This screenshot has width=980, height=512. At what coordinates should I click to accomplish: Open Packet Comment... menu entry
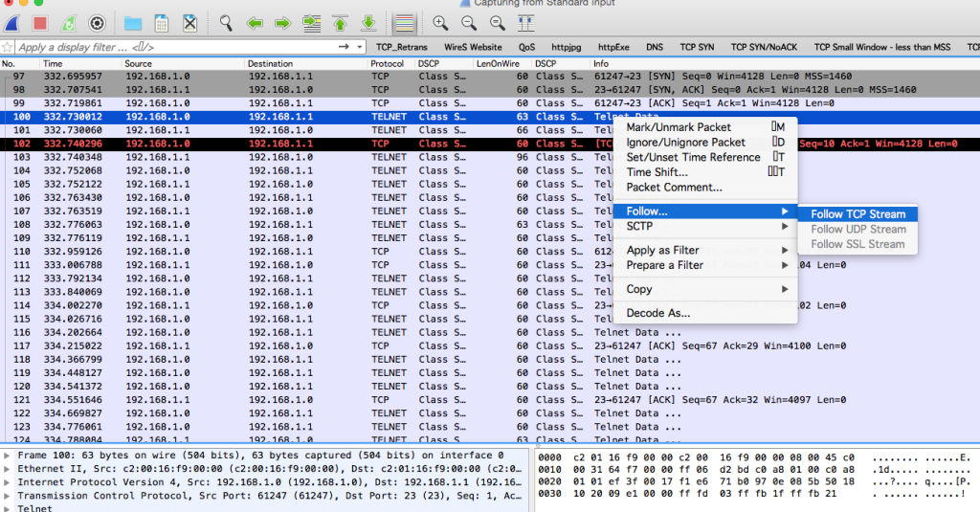[x=705, y=187]
